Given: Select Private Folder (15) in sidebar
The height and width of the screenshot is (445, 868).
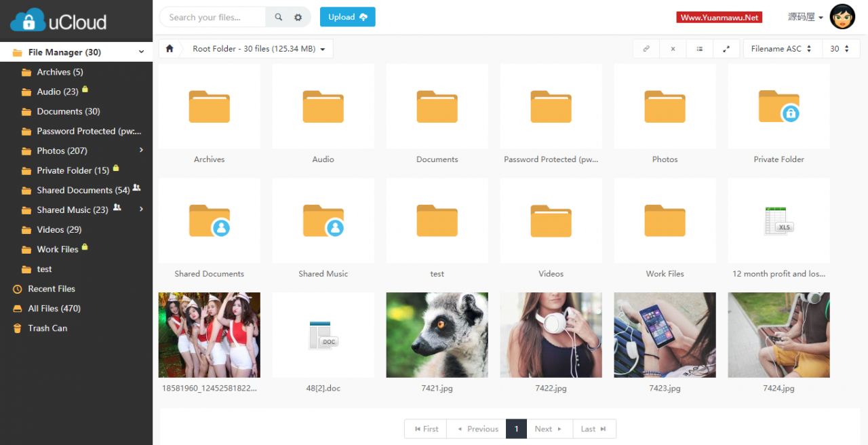Looking at the screenshot, I should point(73,170).
